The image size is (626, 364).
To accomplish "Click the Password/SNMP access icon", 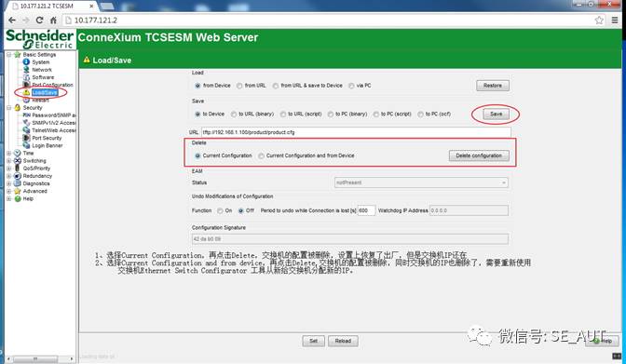I will pyautogui.click(x=26, y=115).
